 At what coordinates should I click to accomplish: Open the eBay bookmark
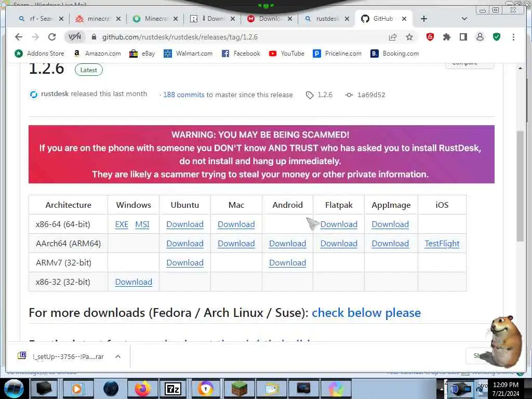(x=142, y=54)
